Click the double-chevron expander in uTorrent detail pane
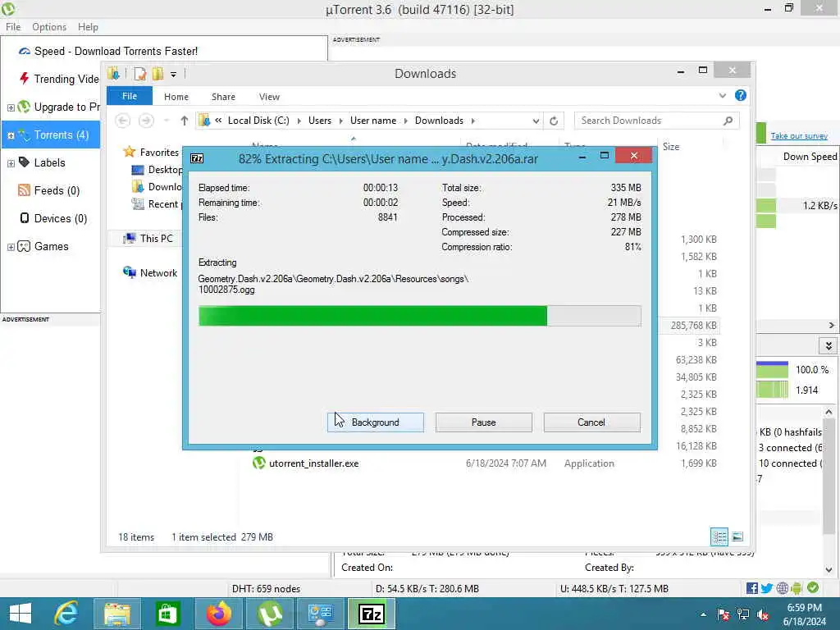 tap(829, 345)
